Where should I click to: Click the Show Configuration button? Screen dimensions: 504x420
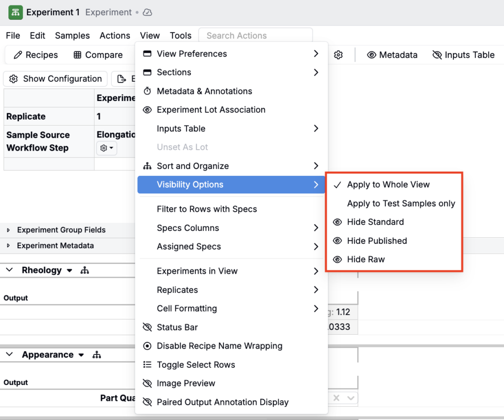pos(56,79)
